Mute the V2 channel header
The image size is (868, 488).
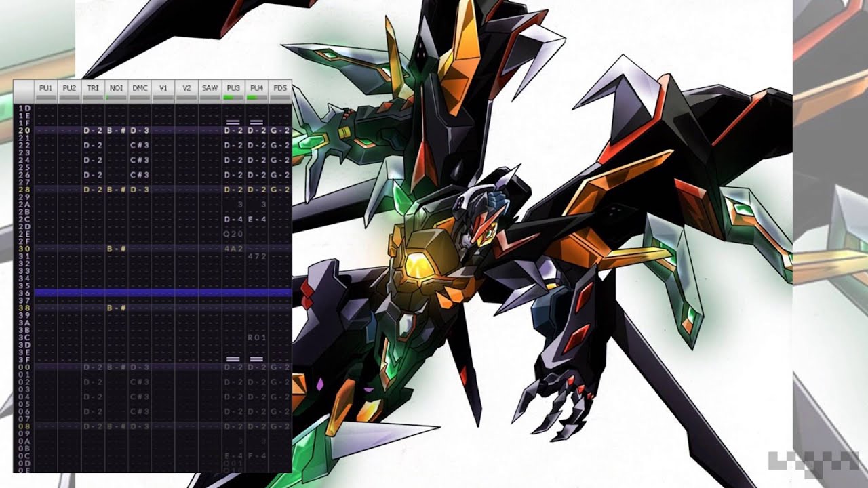point(186,91)
